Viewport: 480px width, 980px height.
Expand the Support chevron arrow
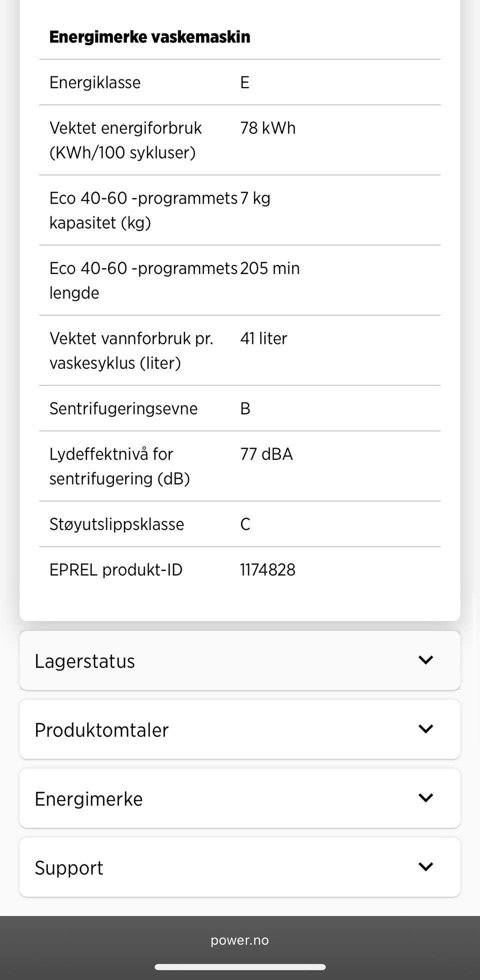point(425,867)
